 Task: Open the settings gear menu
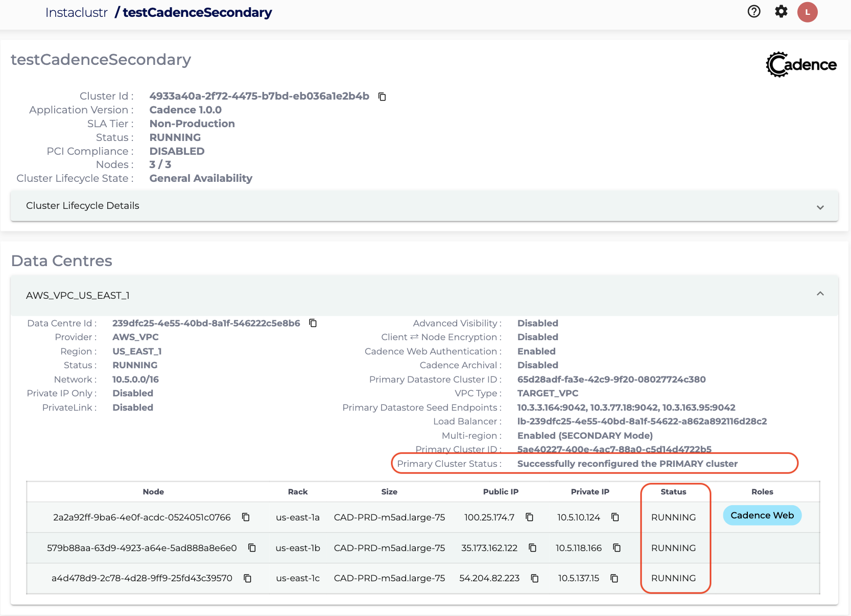(x=781, y=12)
